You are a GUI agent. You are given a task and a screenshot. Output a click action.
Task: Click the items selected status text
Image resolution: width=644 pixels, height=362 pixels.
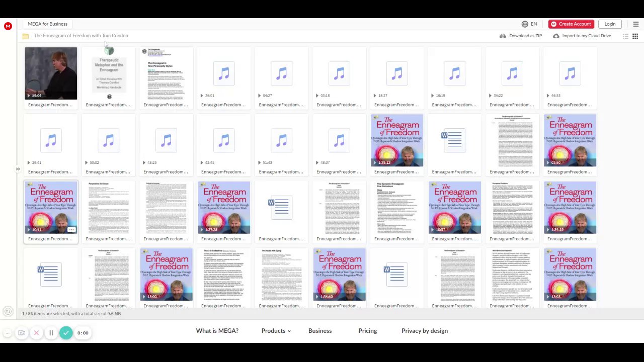pos(71,314)
